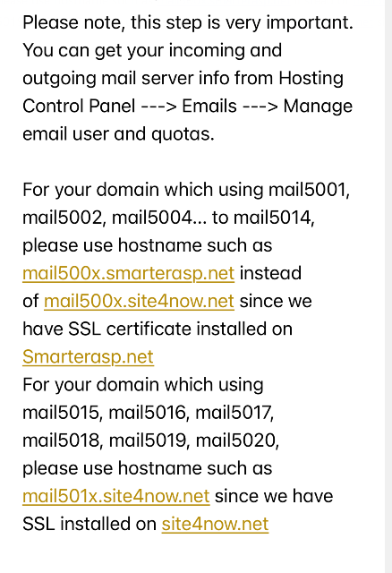Visit the final site4now.net link

click(x=215, y=524)
